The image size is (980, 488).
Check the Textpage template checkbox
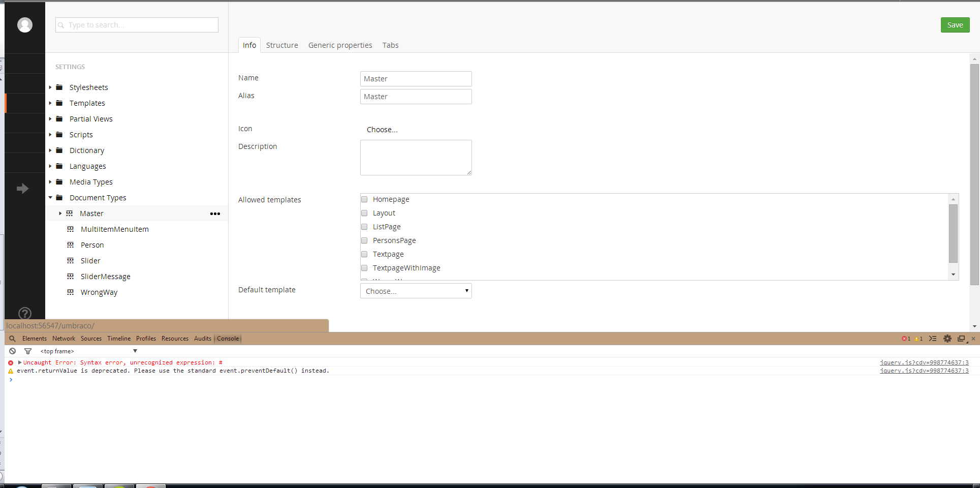(364, 254)
